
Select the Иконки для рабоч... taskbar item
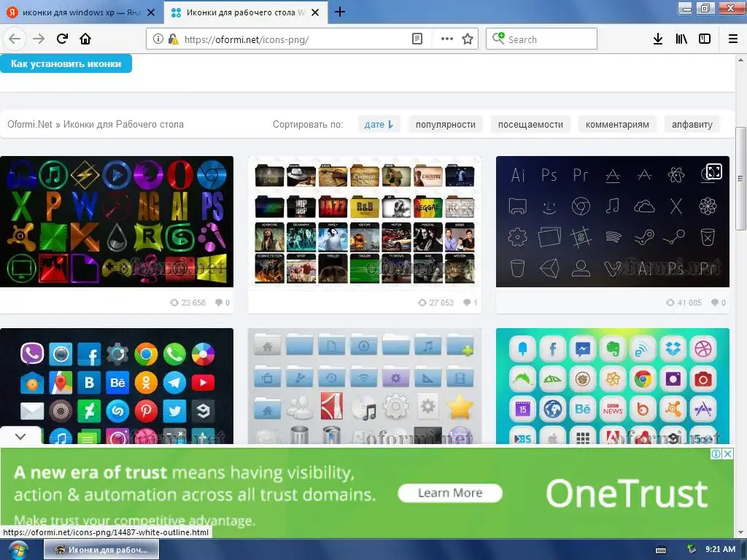click(x=101, y=550)
